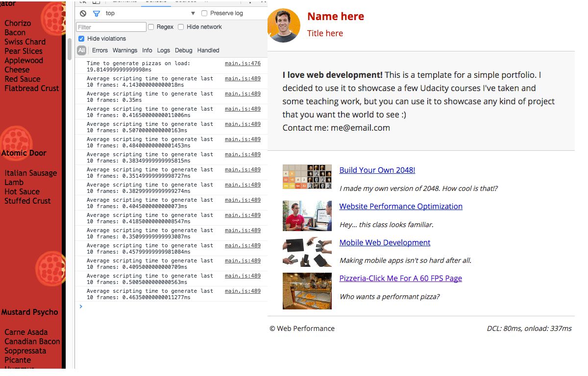Open the Mobile Web Development link
This screenshot has height=376, width=588.
[x=385, y=243]
